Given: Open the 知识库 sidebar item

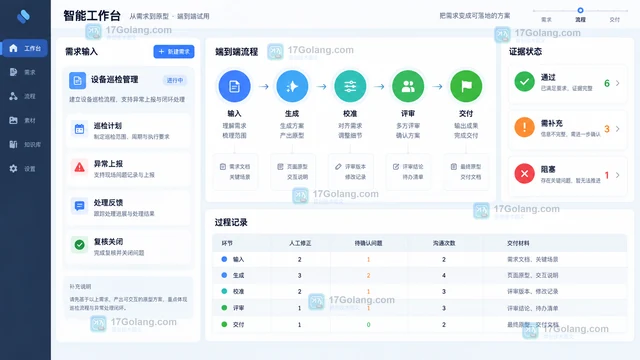Looking at the screenshot, I should coord(25,144).
